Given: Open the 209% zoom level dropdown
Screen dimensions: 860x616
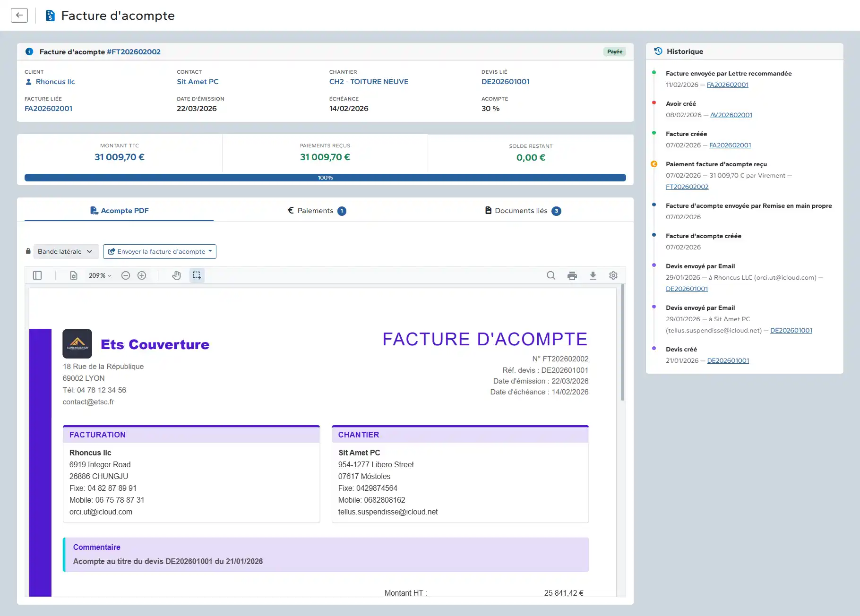Looking at the screenshot, I should pyautogui.click(x=100, y=275).
